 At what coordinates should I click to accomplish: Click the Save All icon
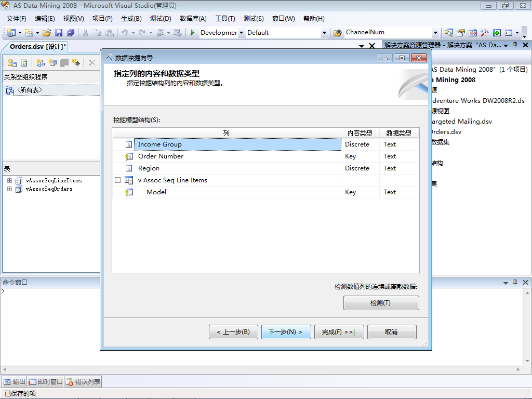[71, 33]
